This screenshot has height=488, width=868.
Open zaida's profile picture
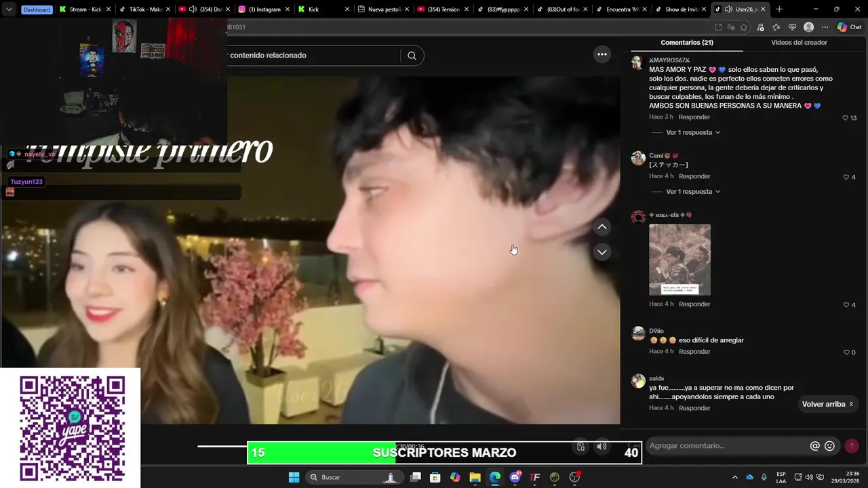[x=638, y=381]
